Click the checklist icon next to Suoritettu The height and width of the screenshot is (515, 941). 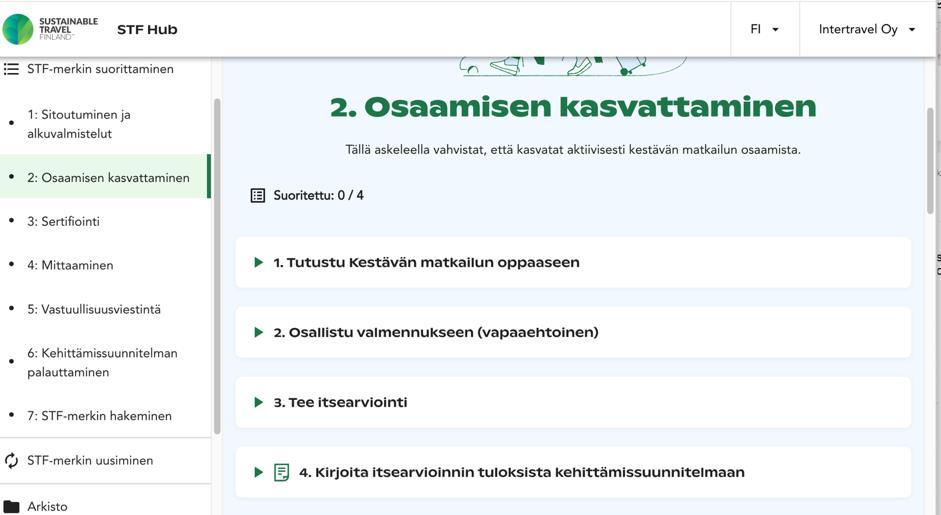point(257,196)
